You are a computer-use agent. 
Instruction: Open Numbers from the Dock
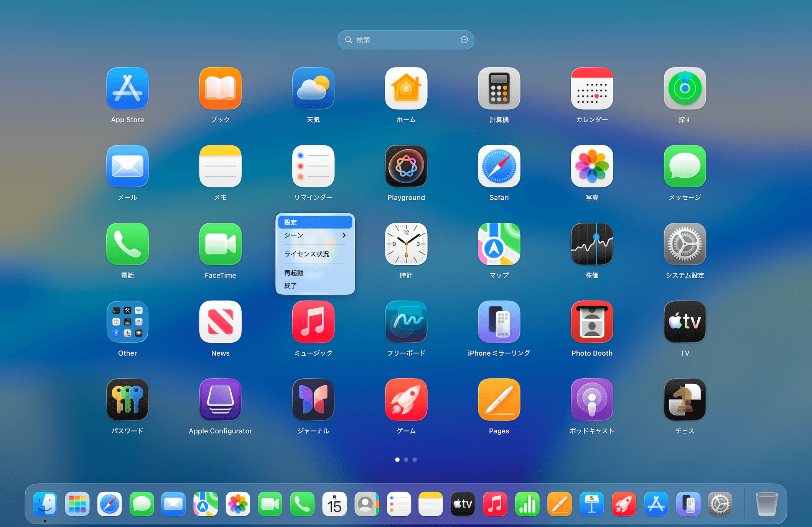point(527,504)
